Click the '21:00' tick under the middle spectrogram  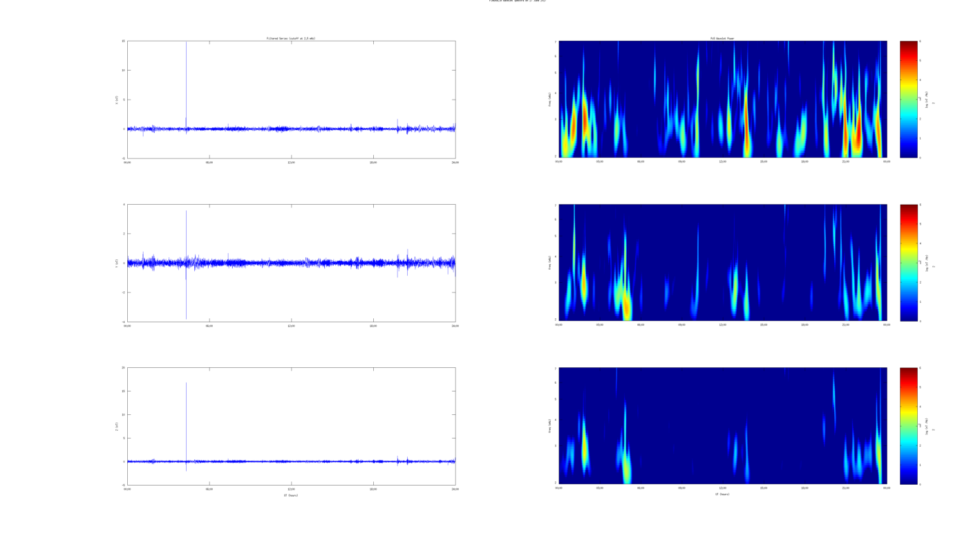pos(846,325)
